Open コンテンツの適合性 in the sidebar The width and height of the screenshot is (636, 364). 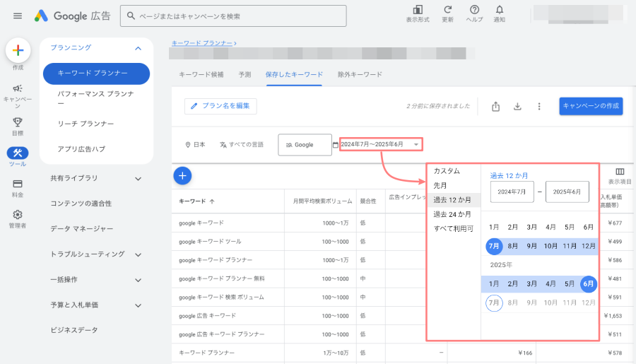(x=81, y=204)
